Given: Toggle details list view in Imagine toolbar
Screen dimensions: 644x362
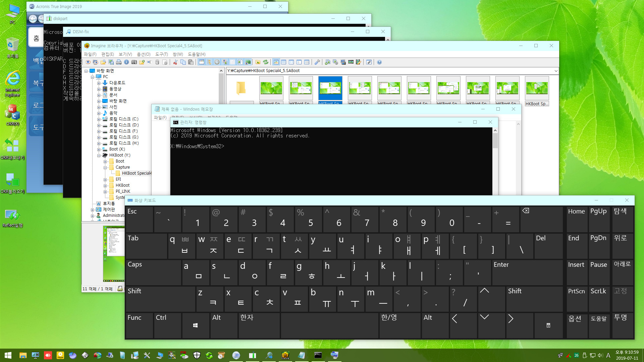Looking at the screenshot, I should (307, 62).
